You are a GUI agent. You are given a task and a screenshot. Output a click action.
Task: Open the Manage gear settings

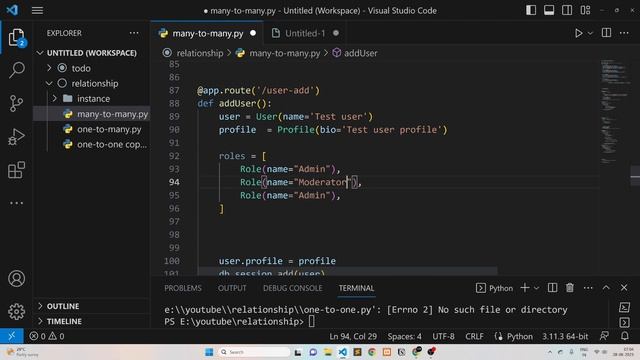(x=16, y=312)
